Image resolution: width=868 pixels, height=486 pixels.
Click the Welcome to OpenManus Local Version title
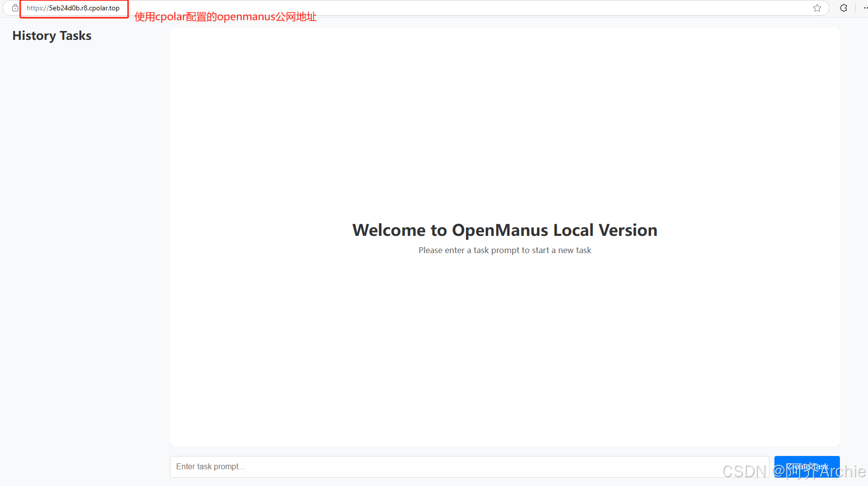[x=504, y=230]
